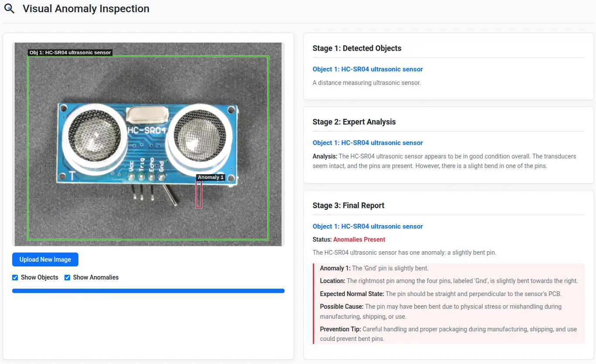The height and width of the screenshot is (364, 596).
Task: Open the Object 1 link under Stage 2
Action: [367, 143]
